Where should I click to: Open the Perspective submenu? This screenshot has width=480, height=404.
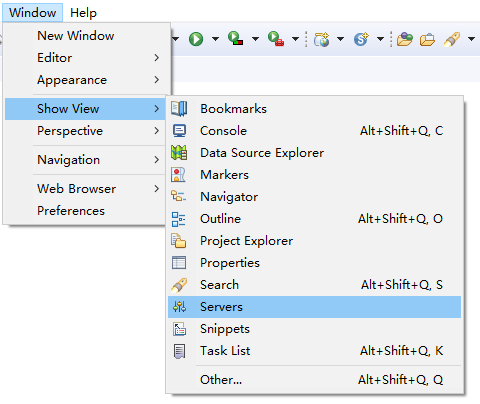[85, 131]
